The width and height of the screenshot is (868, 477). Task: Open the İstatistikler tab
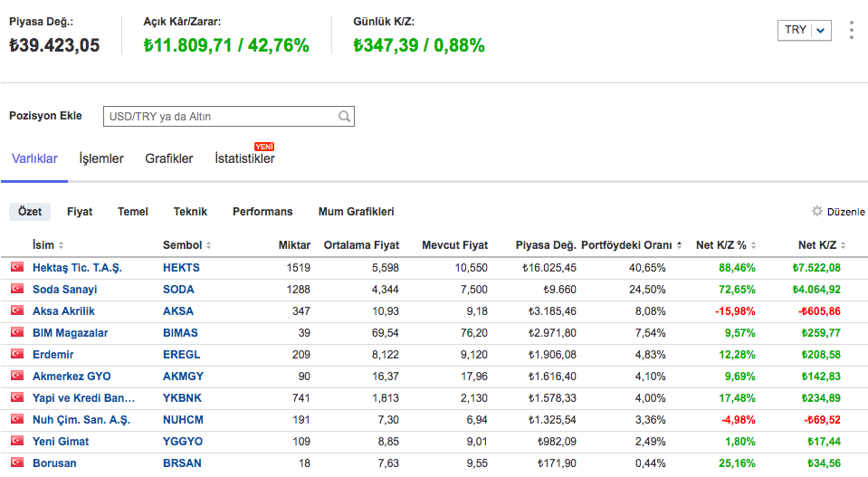pos(244,158)
